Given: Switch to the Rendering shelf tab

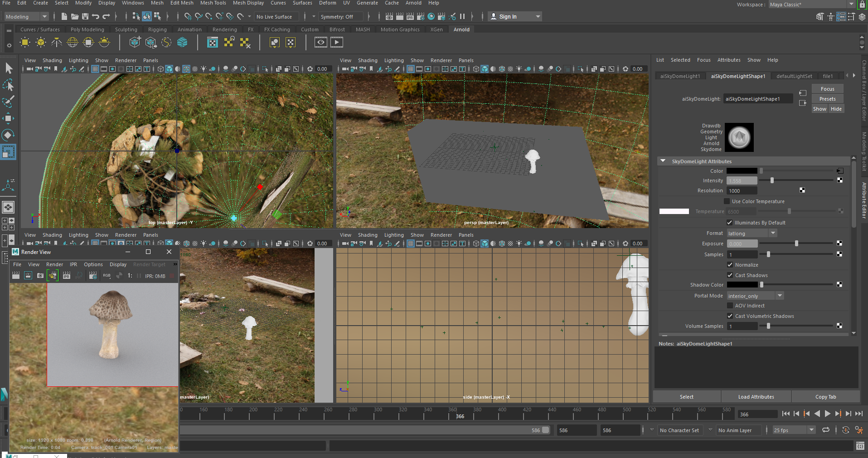Looking at the screenshot, I should (x=224, y=29).
